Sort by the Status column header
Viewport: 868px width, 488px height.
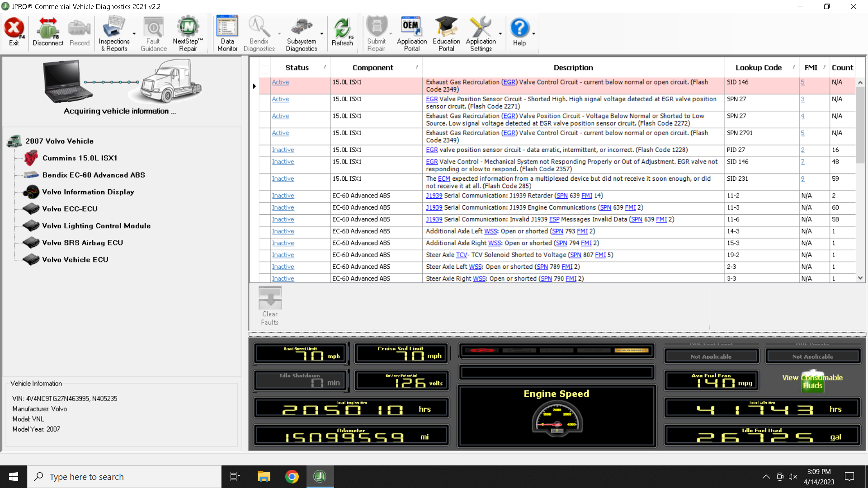click(x=297, y=67)
